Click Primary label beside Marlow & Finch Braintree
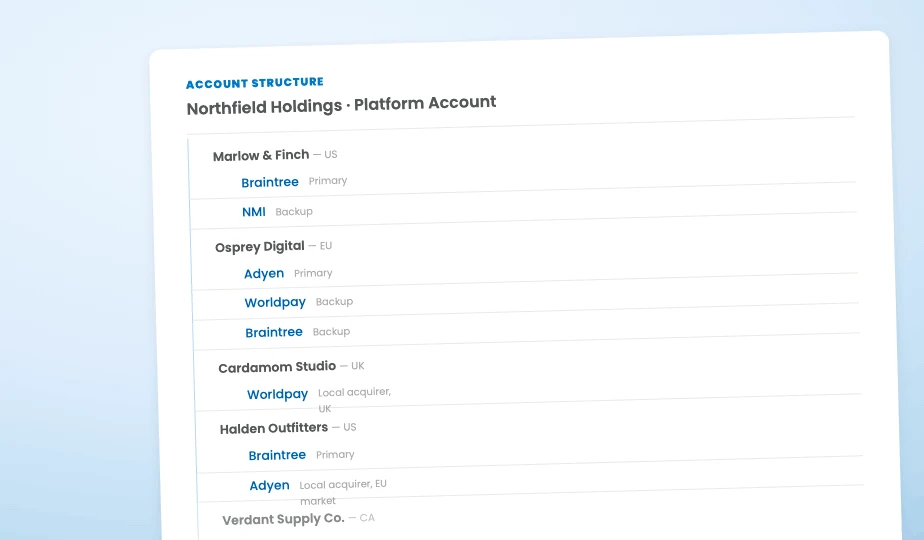Screen dimensions: 924x540 coord(328,181)
